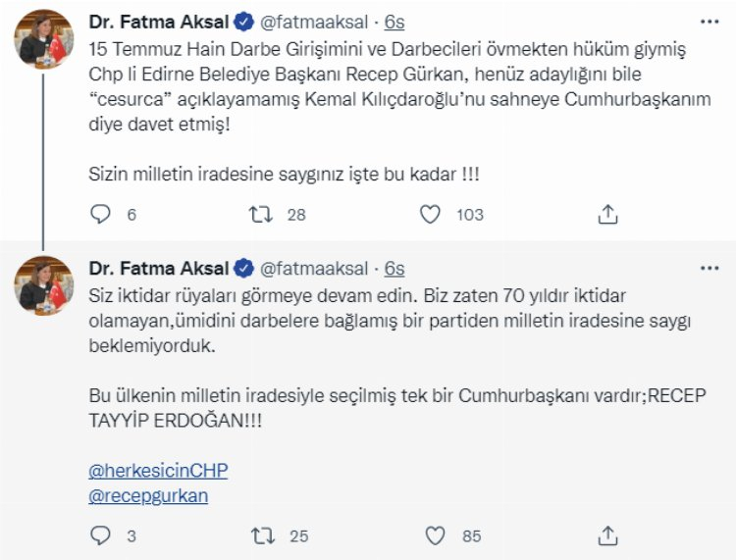Like the second tweet with 85 likes
The width and height of the screenshot is (736, 560).
pos(436,535)
